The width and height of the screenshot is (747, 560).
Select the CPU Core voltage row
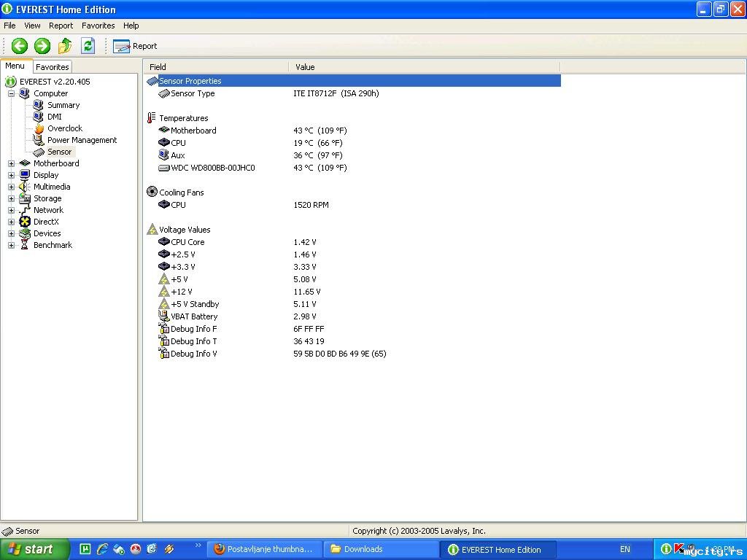coord(354,242)
